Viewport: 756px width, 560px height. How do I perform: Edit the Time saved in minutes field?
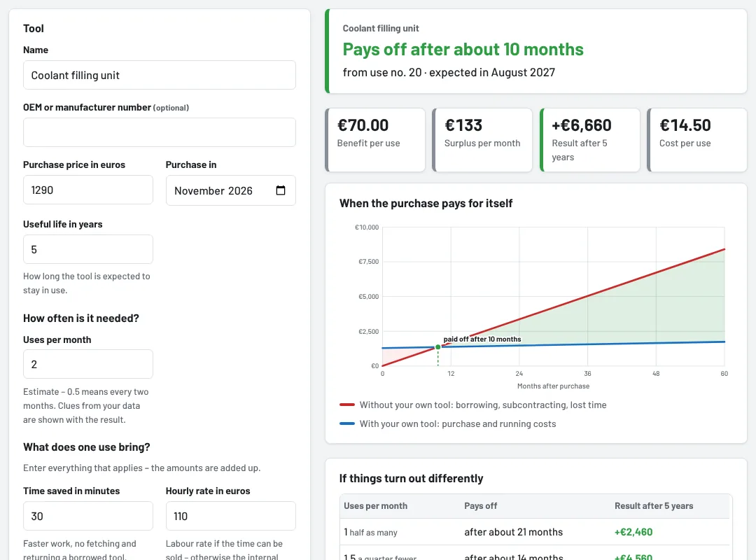click(x=87, y=516)
